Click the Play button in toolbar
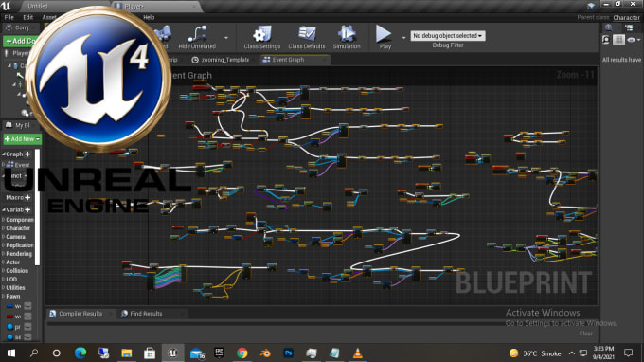This screenshot has width=644, height=362. tap(385, 37)
